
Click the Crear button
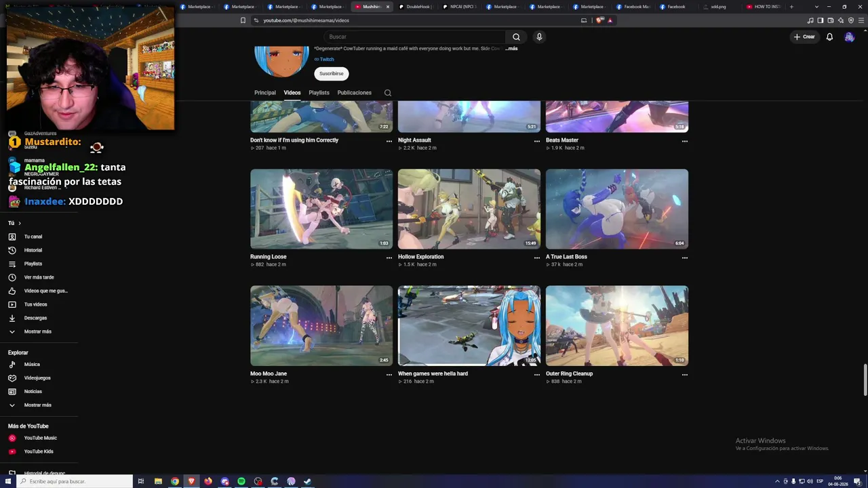[804, 37]
